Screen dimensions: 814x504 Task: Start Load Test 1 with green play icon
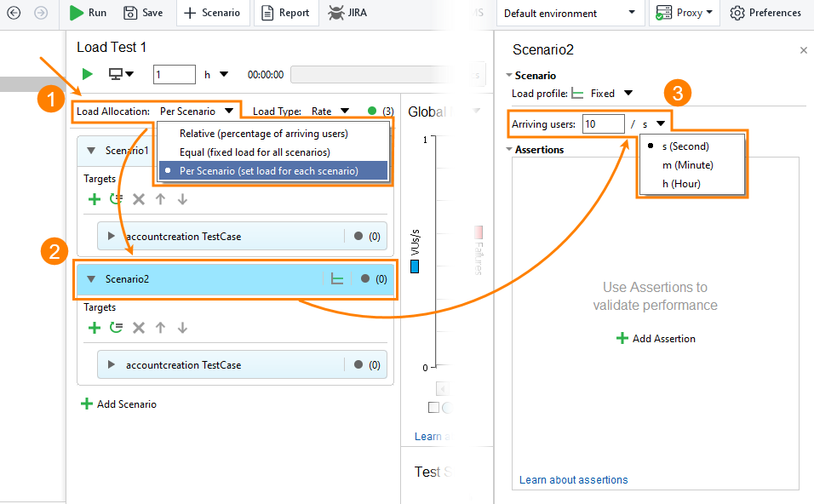87,74
